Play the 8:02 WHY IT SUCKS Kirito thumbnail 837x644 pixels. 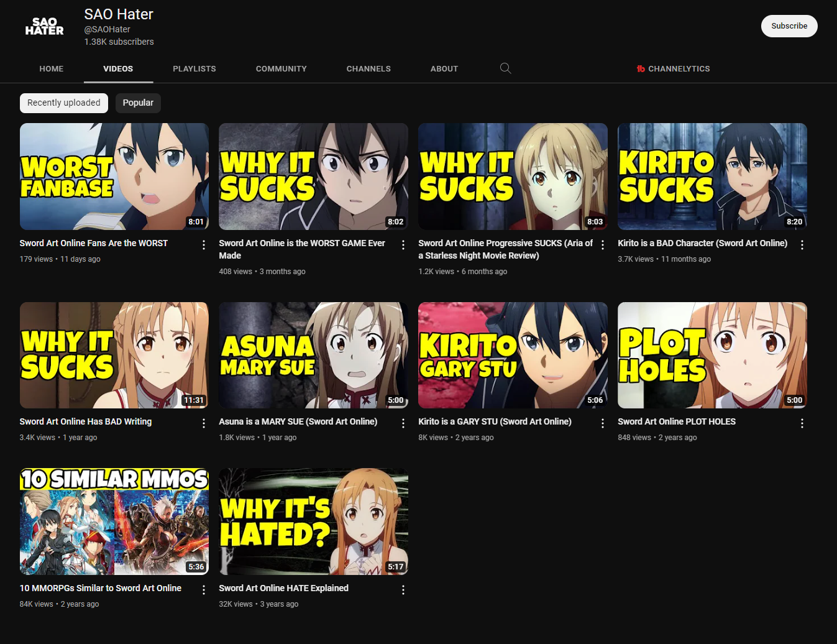coord(314,177)
